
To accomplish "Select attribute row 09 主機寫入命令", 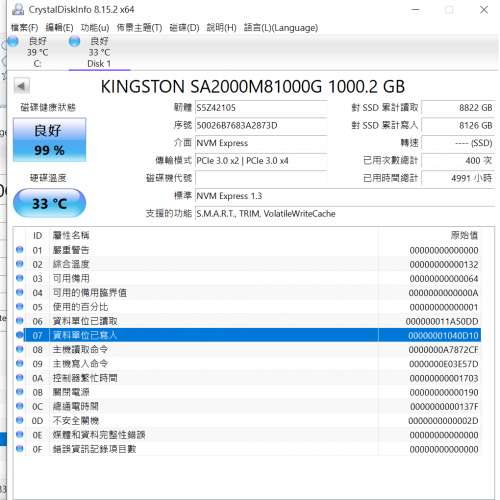I will pos(247,364).
